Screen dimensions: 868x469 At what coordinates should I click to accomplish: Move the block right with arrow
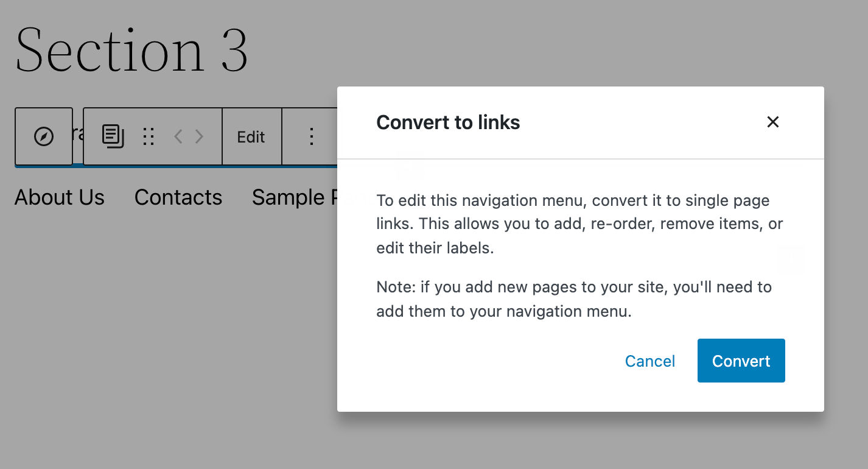pos(199,136)
